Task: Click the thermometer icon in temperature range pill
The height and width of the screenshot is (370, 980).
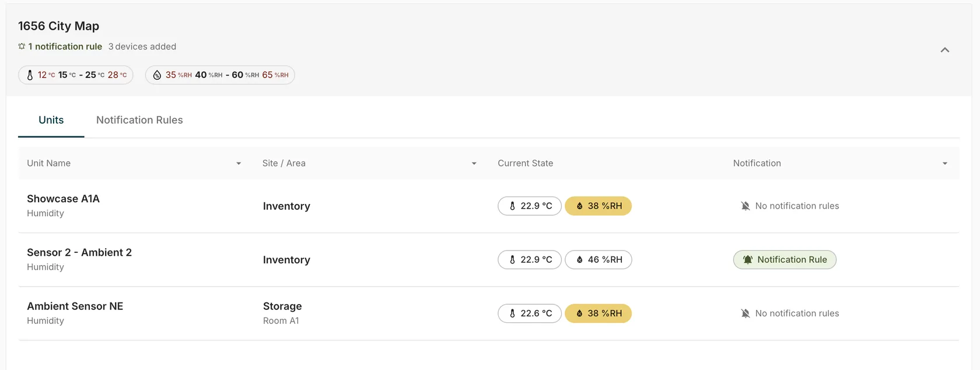Action: 30,75
